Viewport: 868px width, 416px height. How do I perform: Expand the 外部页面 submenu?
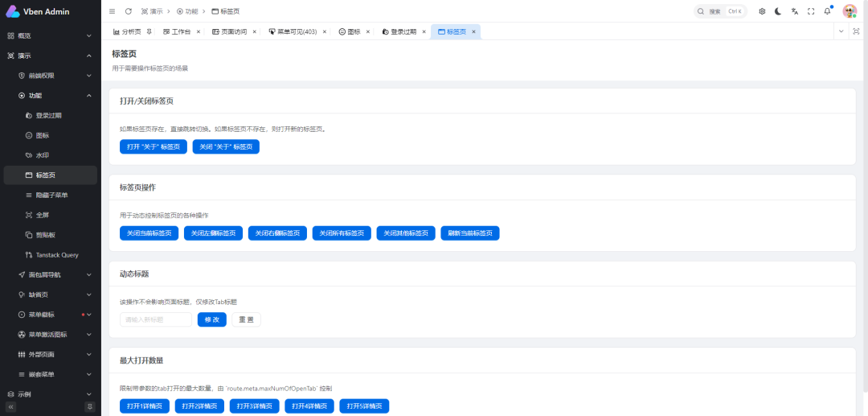click(x=51, y=355)
